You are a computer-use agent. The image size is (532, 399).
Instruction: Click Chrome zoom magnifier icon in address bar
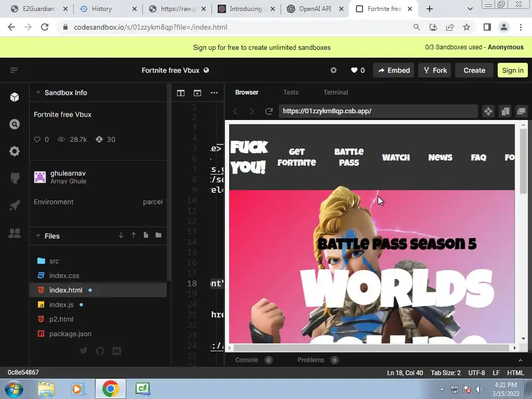416,27
